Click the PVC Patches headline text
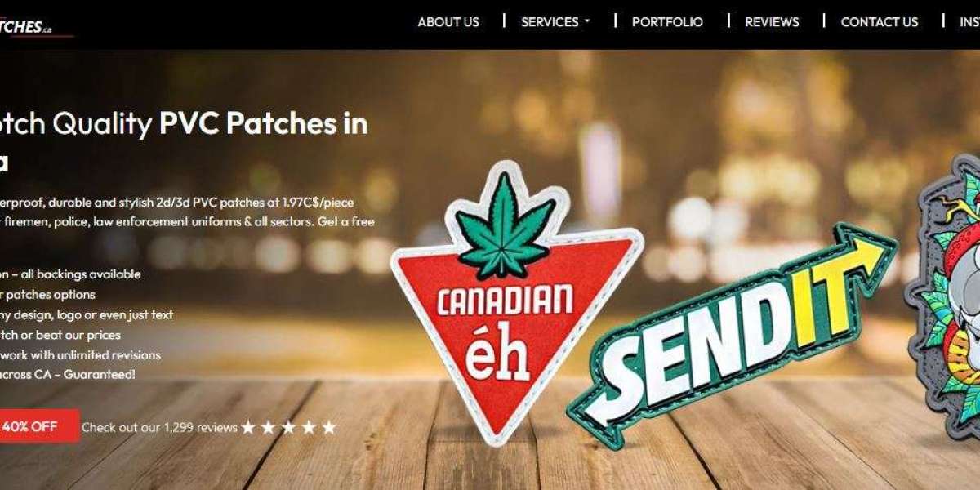980x490 pixels. 263,123
